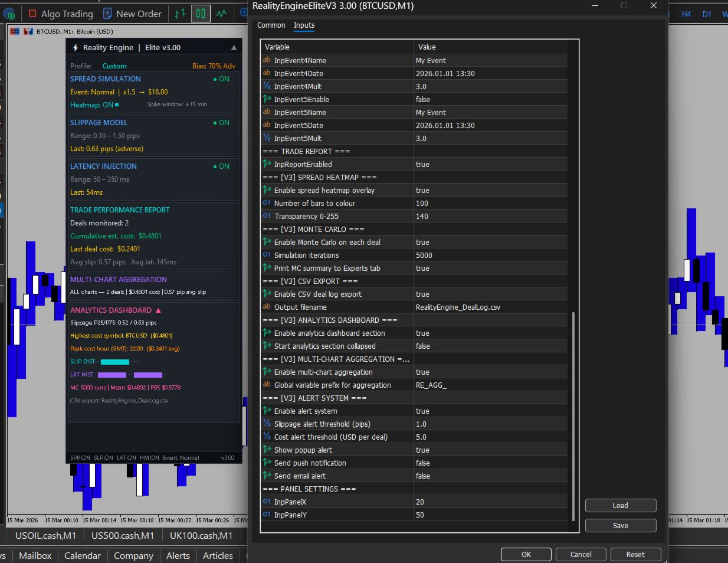728x563 pixels.
Task: Switch chart to line chart view
Action: 221,13
